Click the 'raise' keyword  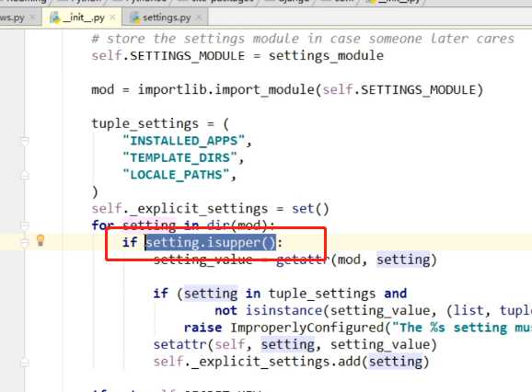[x=202, y=328]
